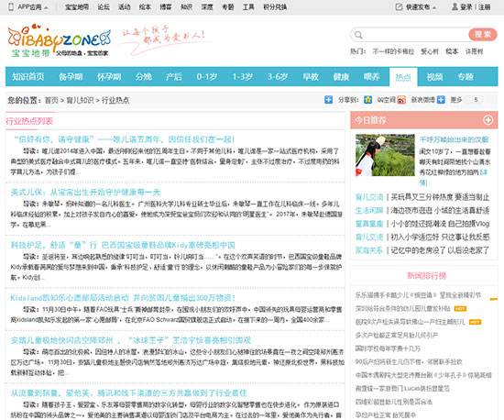Image resolution: width=504 pixels, height=420 pixels.
Task: Open the 登录 login link
Action: (x=466, y=7)
